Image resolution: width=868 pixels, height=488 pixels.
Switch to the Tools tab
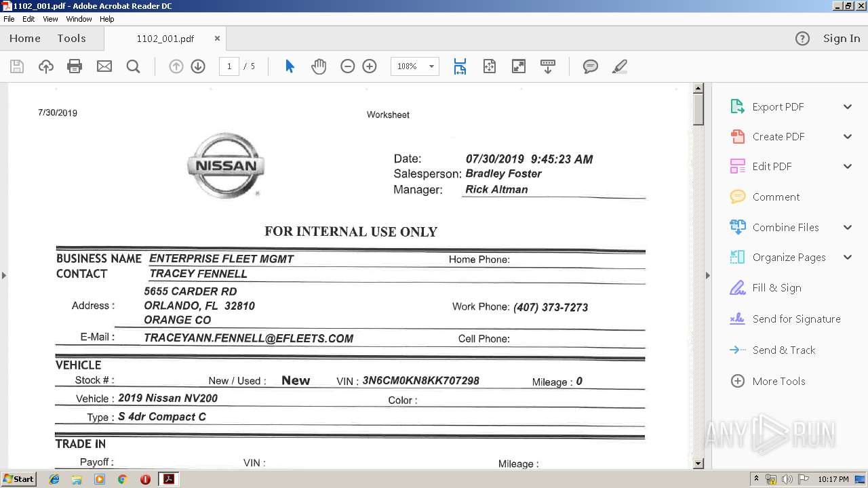pos(71,39)
